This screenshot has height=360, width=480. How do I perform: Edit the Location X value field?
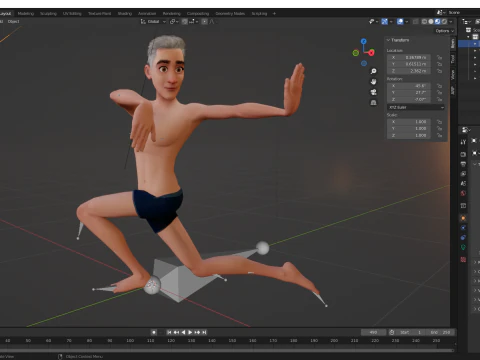point(409,57)
